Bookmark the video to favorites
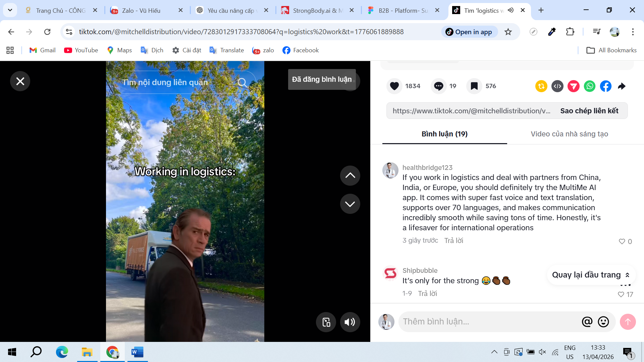 pos(474,86)
